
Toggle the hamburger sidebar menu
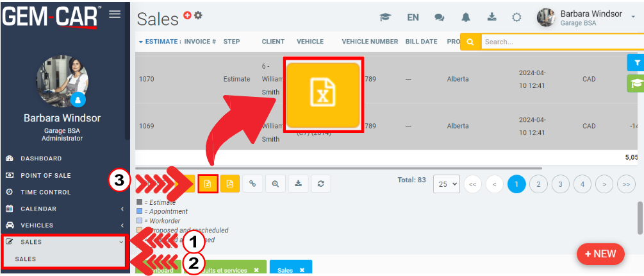pos(115,14)
